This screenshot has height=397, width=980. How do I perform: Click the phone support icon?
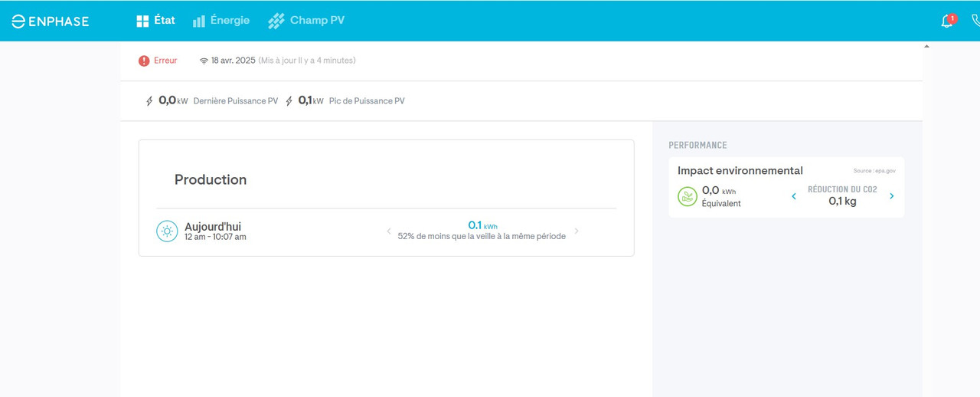click(975, 21)
